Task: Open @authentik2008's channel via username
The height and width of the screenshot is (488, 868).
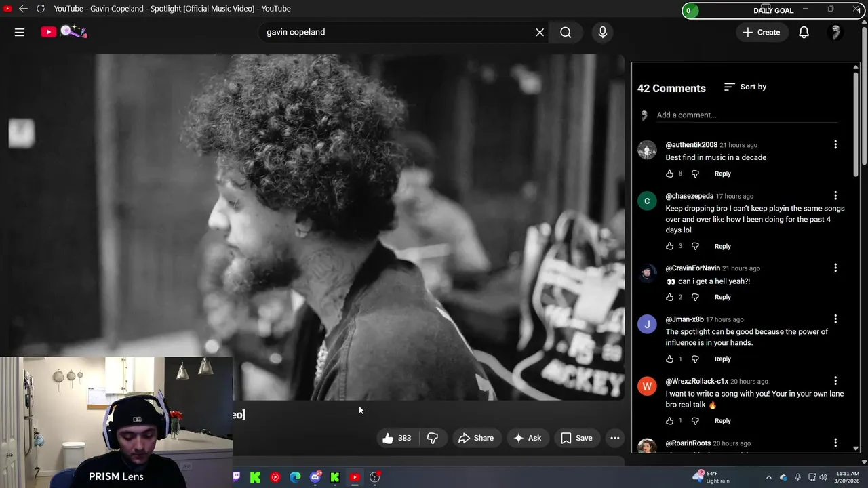Action: (691, 145)
